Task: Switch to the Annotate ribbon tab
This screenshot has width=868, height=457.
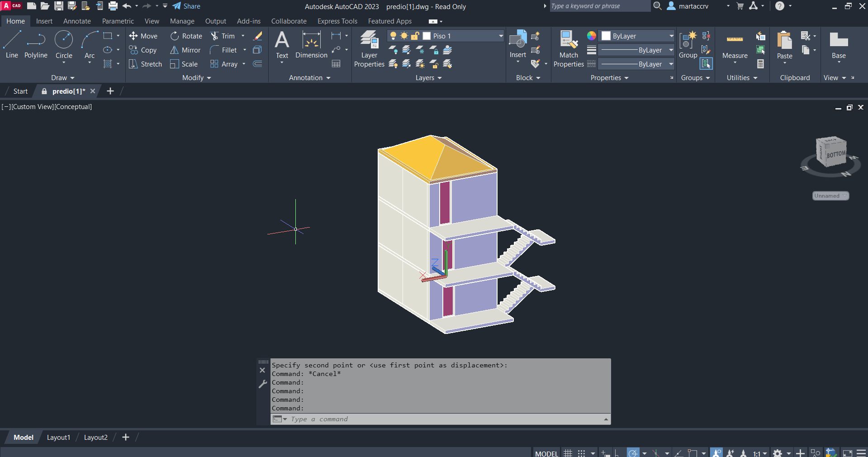Action: point(77,21)
